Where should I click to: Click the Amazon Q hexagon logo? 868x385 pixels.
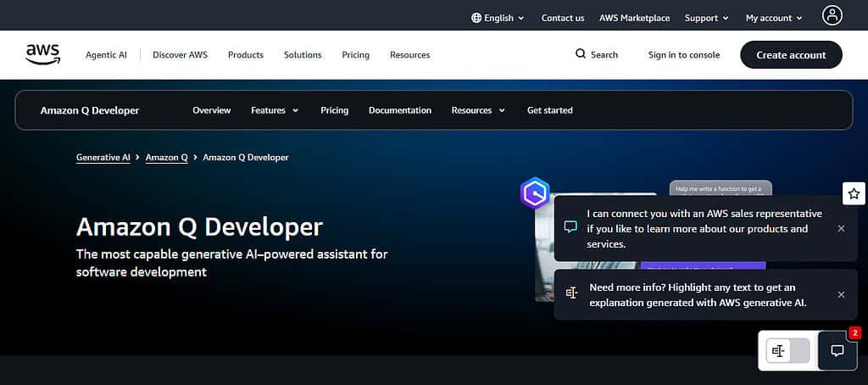click(x=535, y=192)
